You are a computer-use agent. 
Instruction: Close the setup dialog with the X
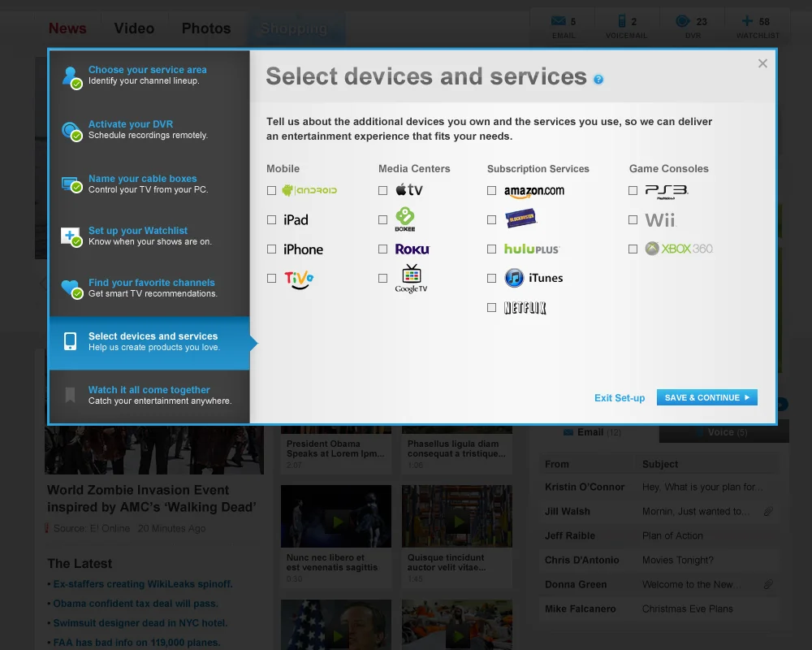point(762,63)
